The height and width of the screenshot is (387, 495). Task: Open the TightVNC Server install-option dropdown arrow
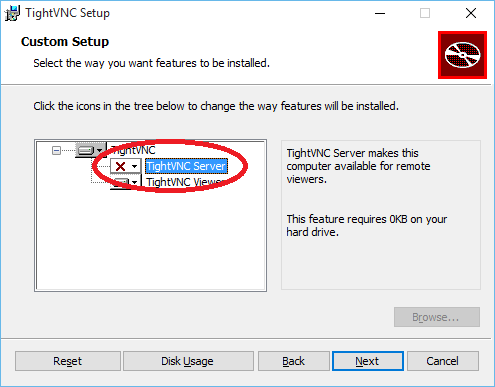[x=134, y=166]
